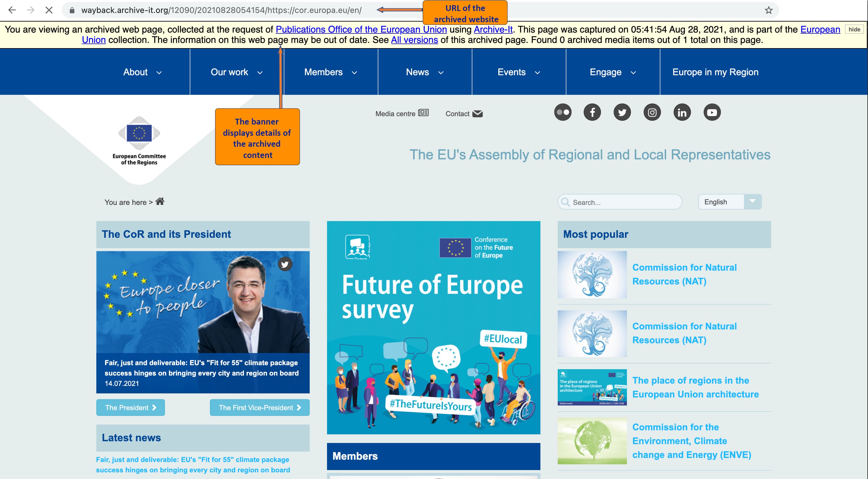
Task: Open the Members navigation menu
Action: click(x=330, y=72)
